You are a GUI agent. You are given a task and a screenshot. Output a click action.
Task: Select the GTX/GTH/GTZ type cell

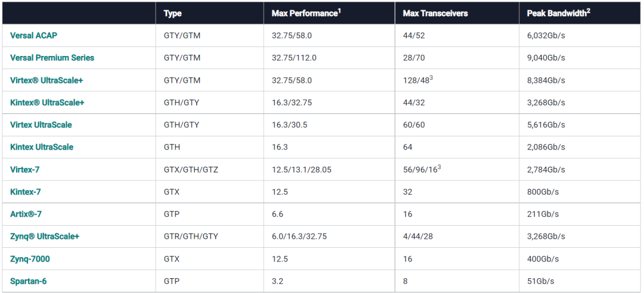191,170
